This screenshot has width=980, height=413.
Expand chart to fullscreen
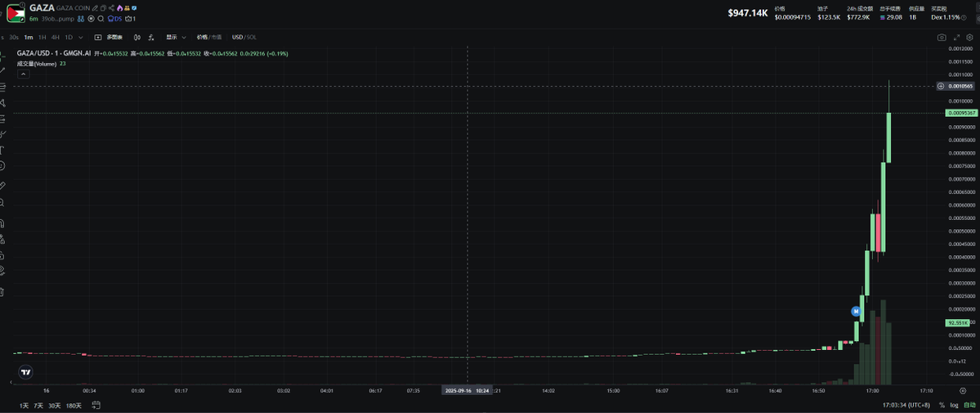coord(956,38)
